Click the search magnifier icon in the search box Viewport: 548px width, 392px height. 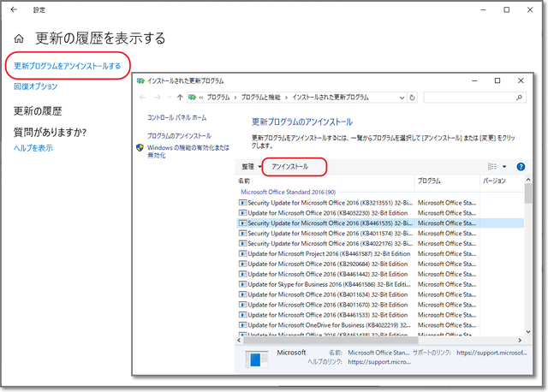pyautogui.click(x=519, y=98)
